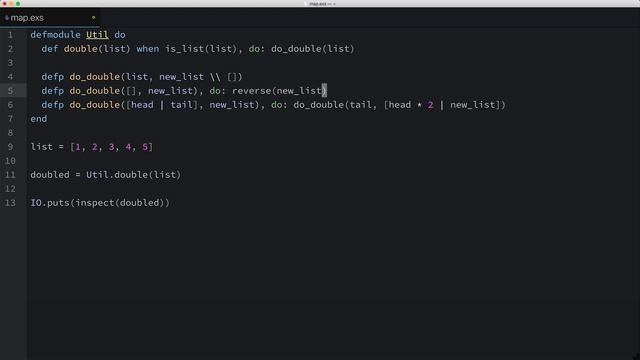Click line number 4 in gutter
This screenshot has height=360, width=640.
click(10, 77)
